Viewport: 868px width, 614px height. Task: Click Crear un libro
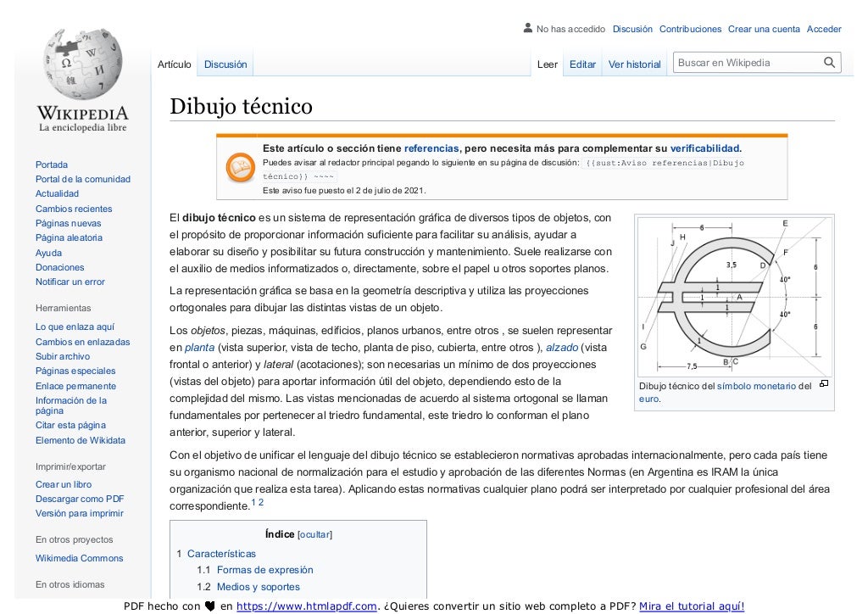[x=64, y=484]
